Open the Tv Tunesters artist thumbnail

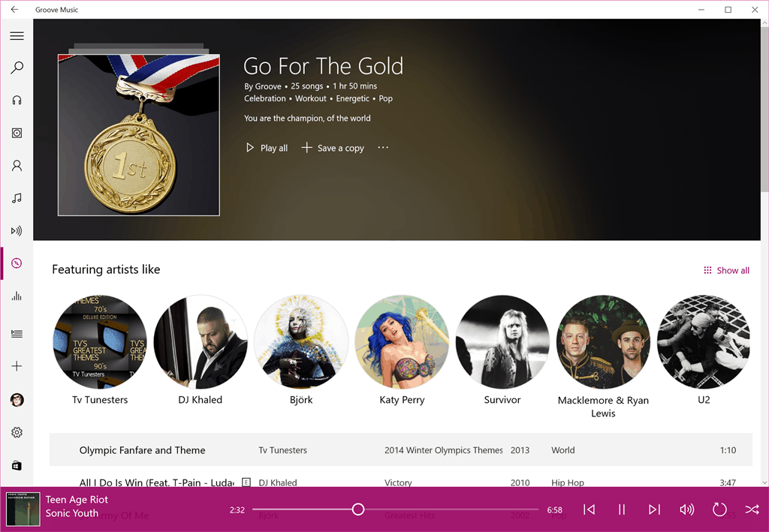tap(100, 341)
